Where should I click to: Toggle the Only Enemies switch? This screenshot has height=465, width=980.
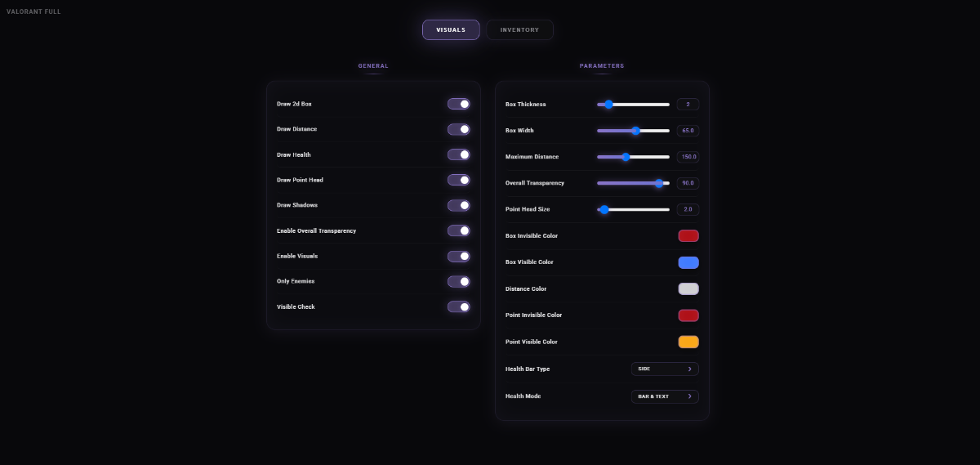tap(458, 281)
